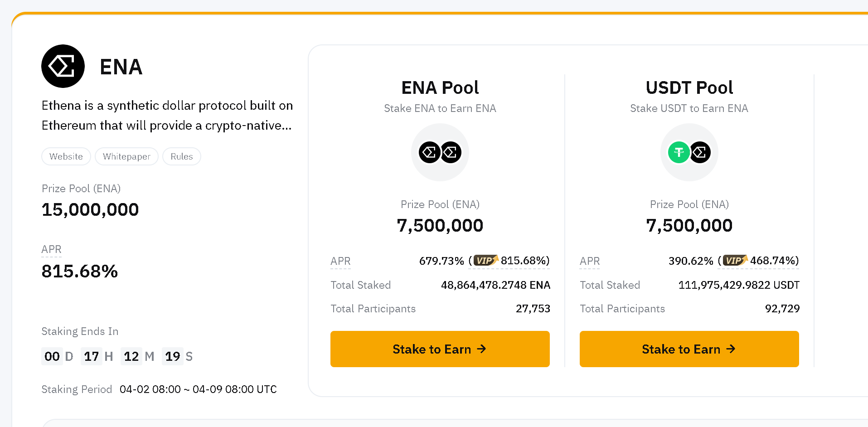
Task: Click the USDT Pool heading
Action: tap(689, 87)
